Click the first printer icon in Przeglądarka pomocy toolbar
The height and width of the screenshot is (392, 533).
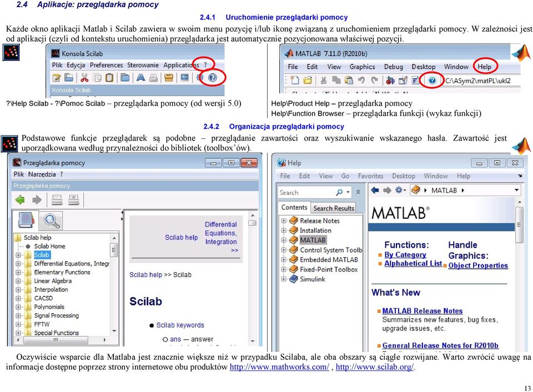click(57, 199)
